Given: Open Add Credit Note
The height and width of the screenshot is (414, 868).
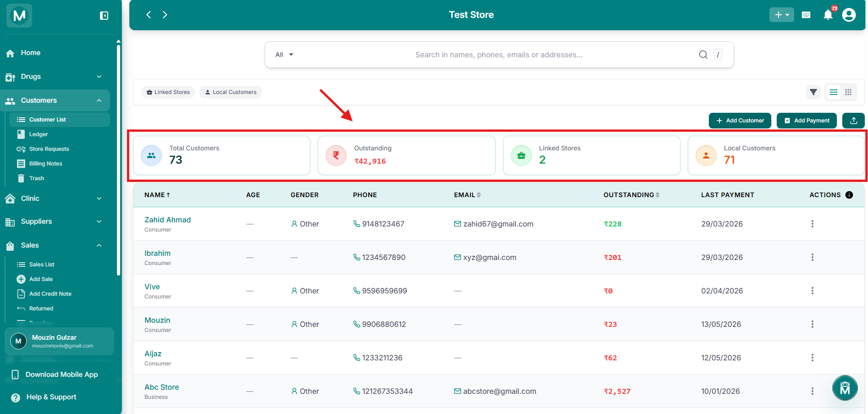Looking at the screenshot, I should [60, 294].
